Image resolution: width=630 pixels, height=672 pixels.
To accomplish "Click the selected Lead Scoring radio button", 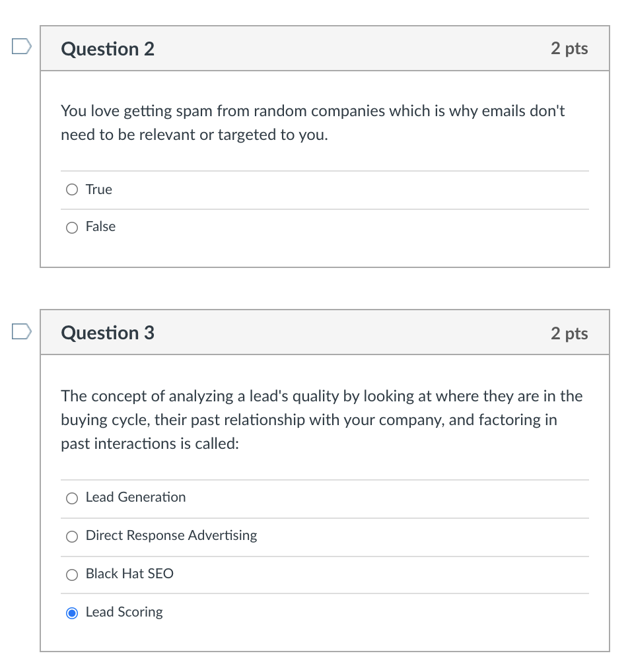I will click(72, 613).
